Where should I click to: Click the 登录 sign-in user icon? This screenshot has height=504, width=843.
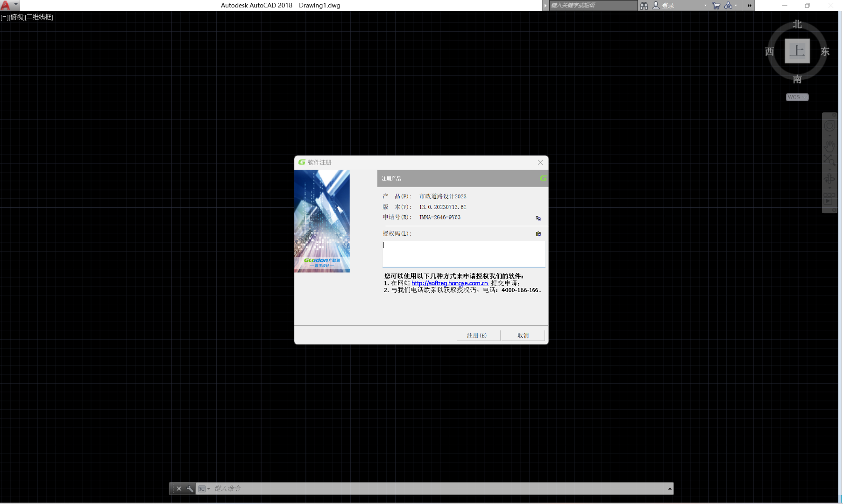(x=656, y=6)
